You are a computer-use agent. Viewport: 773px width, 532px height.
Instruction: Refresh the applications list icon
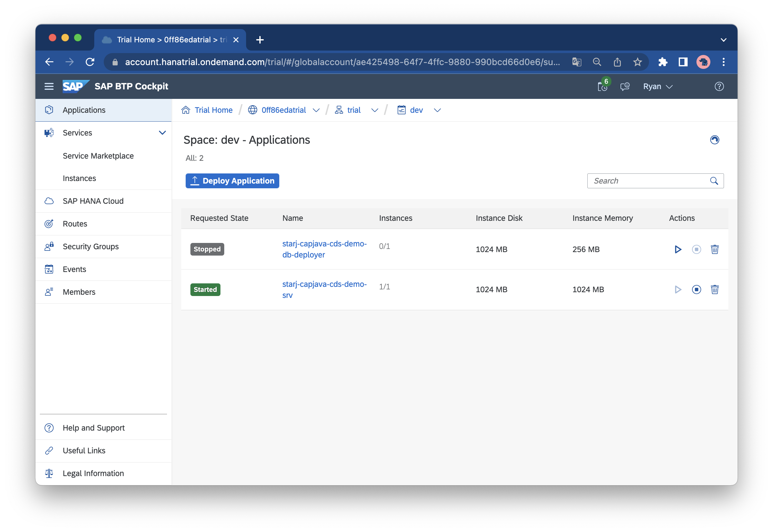point(714,140)
